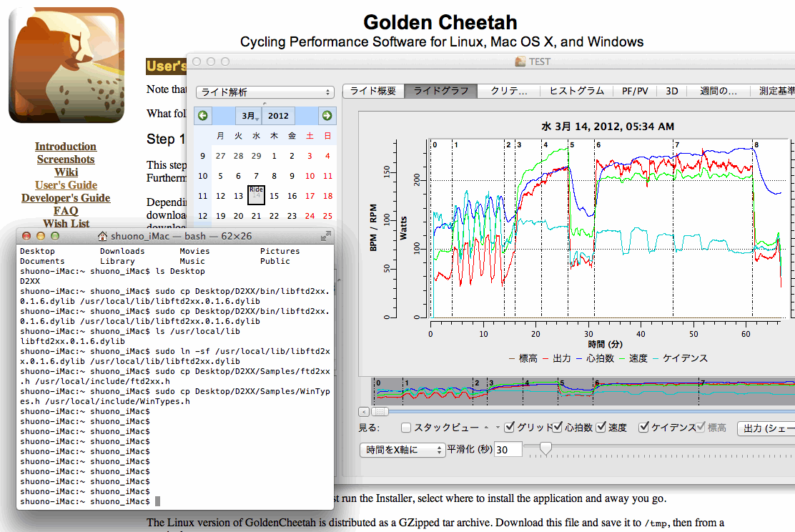
Task: Open the 出力 dropdown on the right
Action: point(766,428)
